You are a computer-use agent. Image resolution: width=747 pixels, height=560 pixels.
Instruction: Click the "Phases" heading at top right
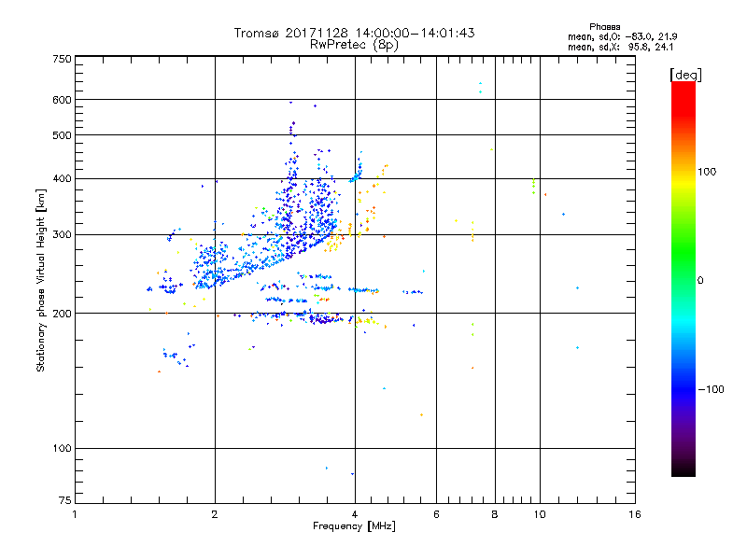pos(604,27)
